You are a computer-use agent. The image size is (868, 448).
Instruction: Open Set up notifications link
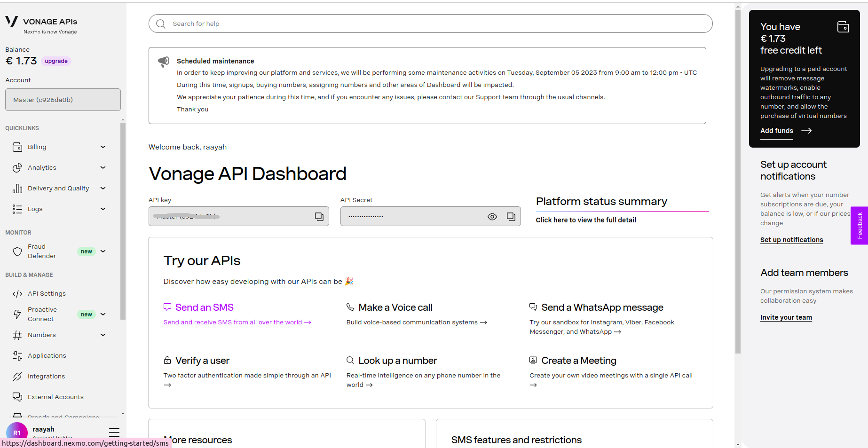coord(791,240)
